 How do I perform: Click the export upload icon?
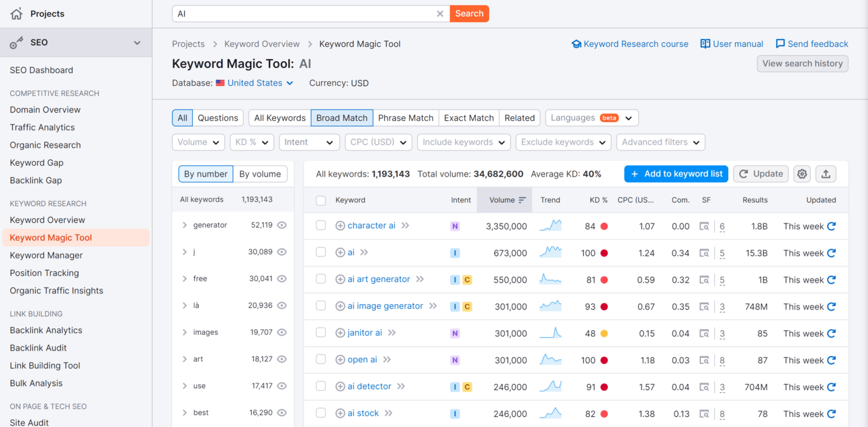826,174
